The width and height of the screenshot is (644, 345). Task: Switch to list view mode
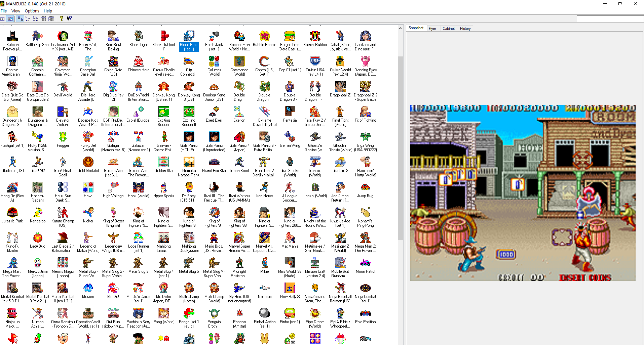click(36, 19)
